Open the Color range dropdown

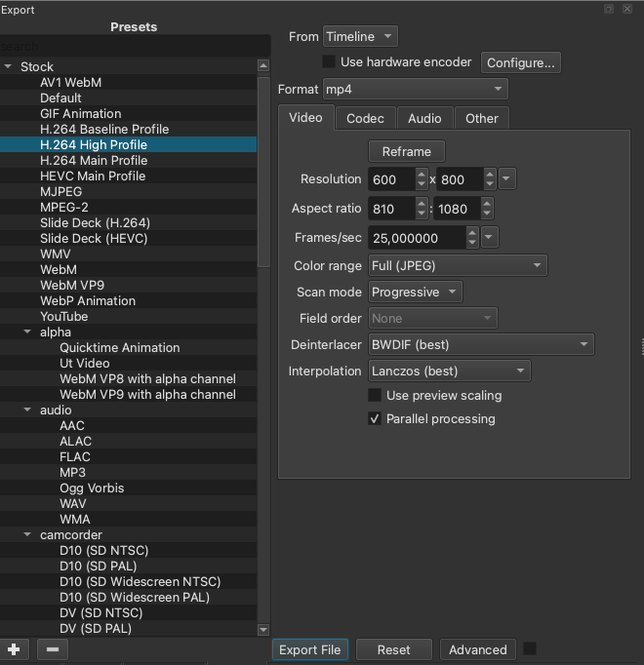(458, 265)
